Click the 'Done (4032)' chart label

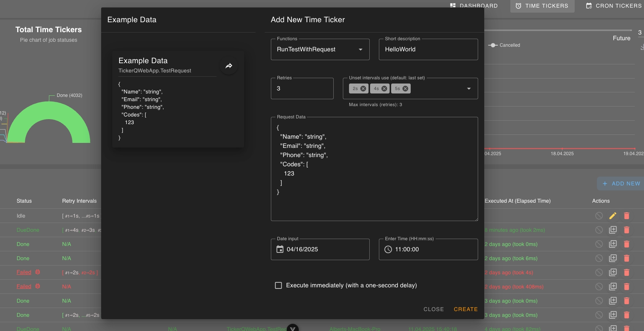coord(69,95)
